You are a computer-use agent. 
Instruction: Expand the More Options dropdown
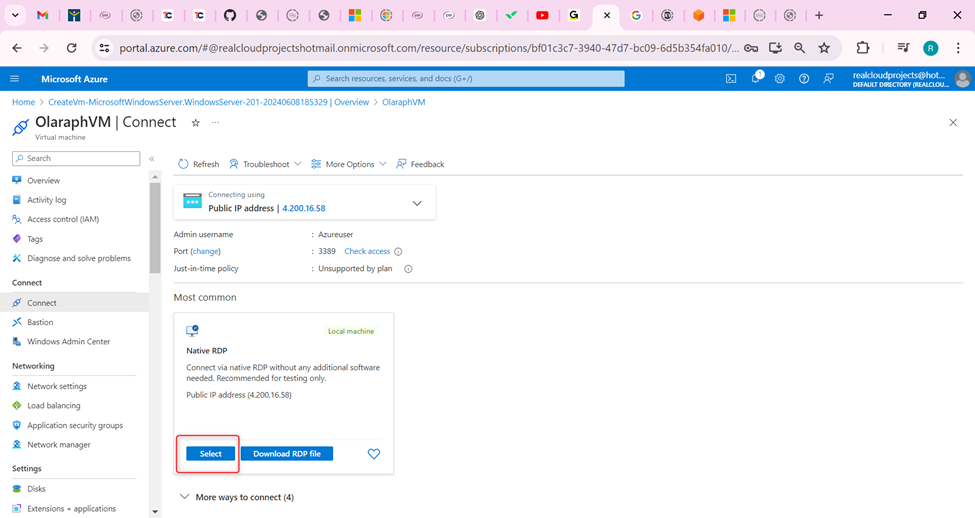(x=348, y=164)
